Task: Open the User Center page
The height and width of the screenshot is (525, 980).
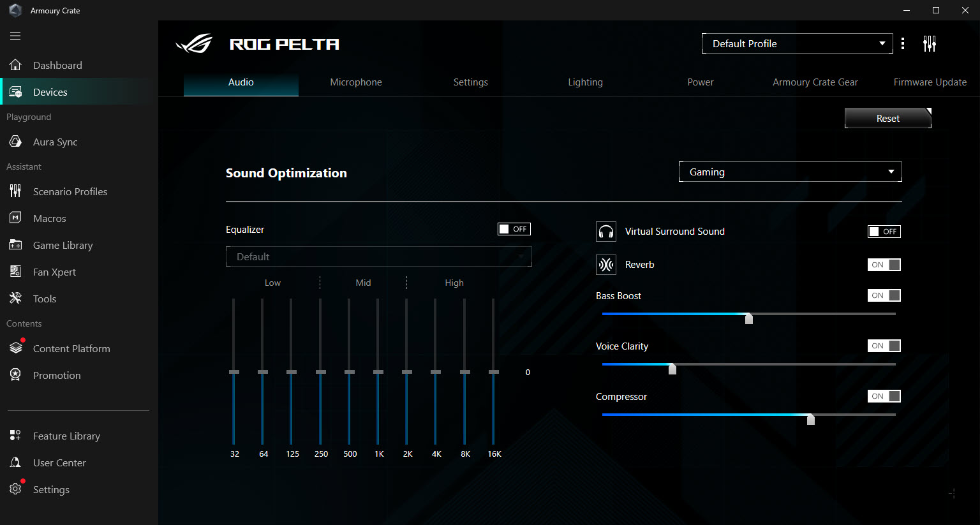Action: pyautogui.click(x=79, y=462)
